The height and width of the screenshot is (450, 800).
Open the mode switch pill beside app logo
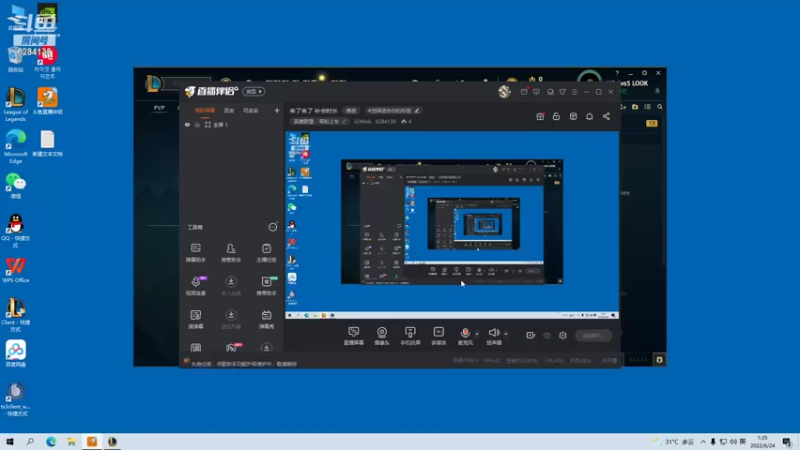coord(254,91)
